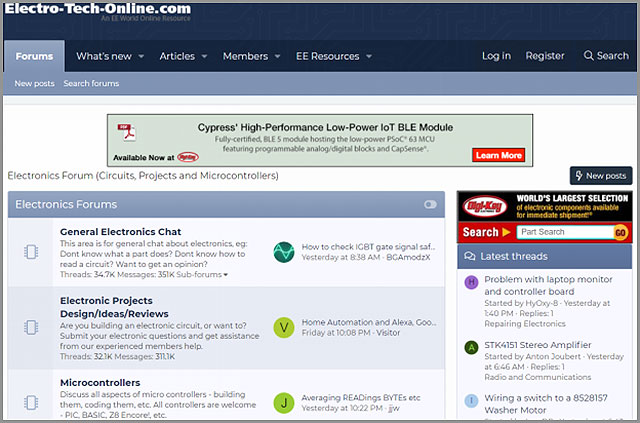This screenshot has width=640, height=423.
Task: Open the Electronic Projects Design/Ideas/Reviews forum
Action: (x=114, y=307)
